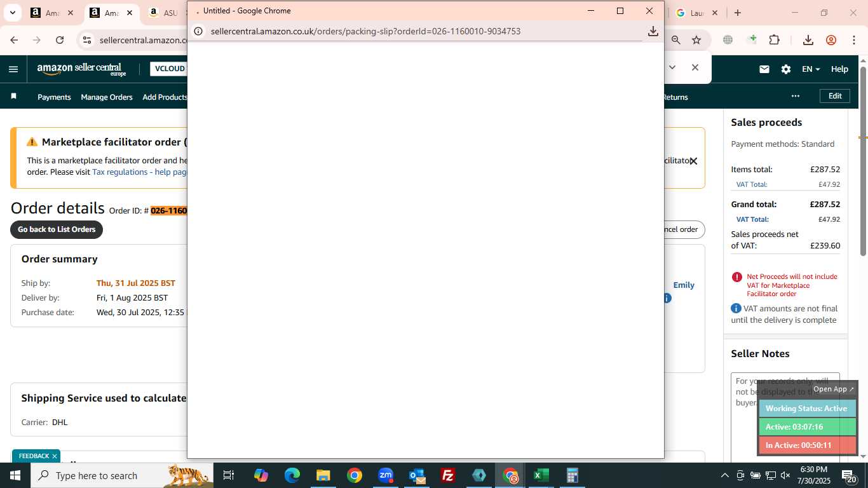Open a new browser tab
Viewport: 868px width, 488px height.
tap(738, 13)
